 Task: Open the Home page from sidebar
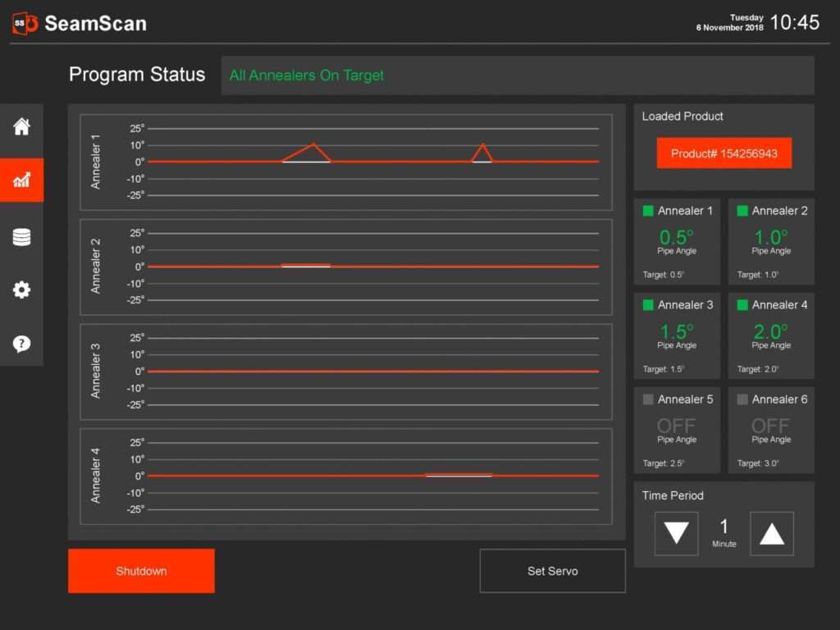(21, 127)
